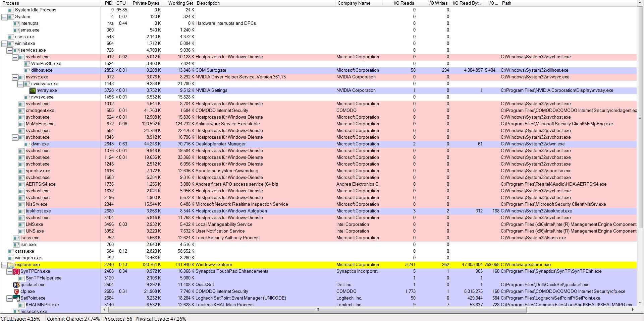Click the MsMpEng.exe process icon
This screenshot has width=644, height=321.
coord(22,124)
